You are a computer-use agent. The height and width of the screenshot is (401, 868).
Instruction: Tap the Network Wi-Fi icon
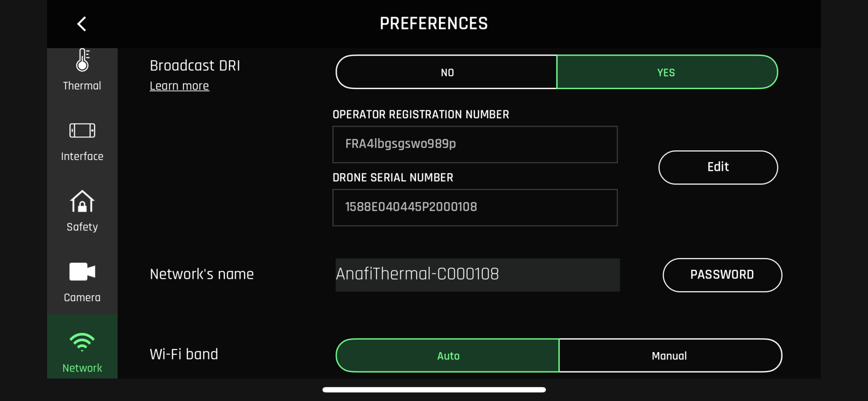(82, 342)
